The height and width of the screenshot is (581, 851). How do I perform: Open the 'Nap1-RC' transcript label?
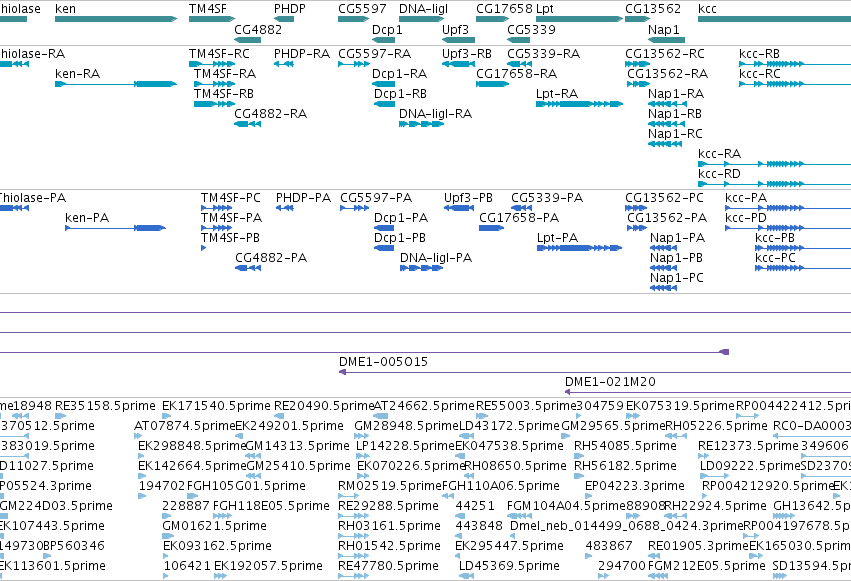click(675, 134)
